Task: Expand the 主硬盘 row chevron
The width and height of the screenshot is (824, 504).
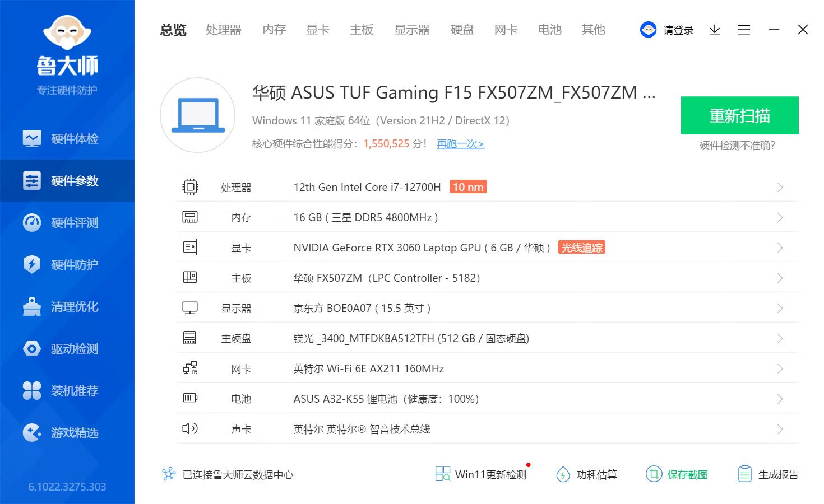Action: coord(780,338)
